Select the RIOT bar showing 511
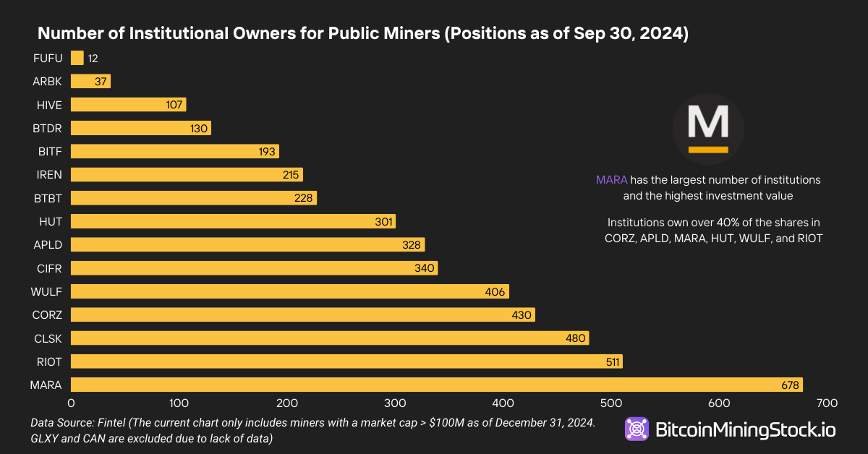This screenshot has height=454, width=868. point(346,361)
